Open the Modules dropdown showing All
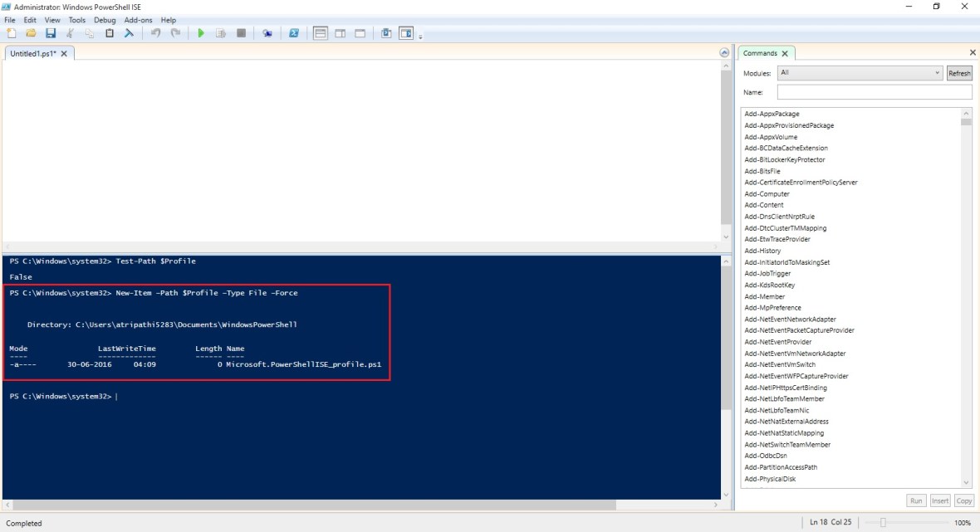This screenshot has height=532, width=980. 860,73
